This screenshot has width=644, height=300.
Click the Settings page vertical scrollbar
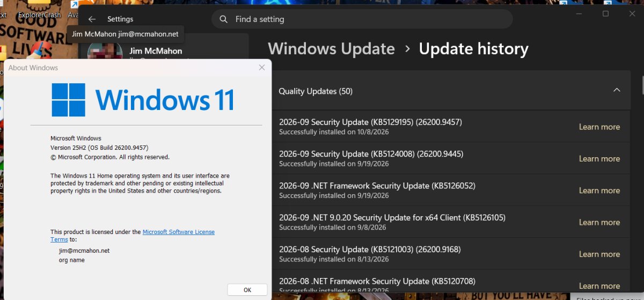[642, 85]
